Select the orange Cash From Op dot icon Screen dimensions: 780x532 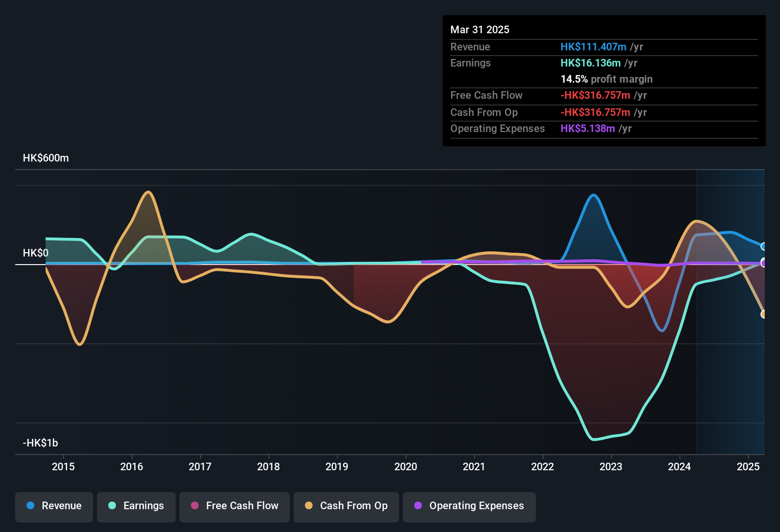[309, 506]
